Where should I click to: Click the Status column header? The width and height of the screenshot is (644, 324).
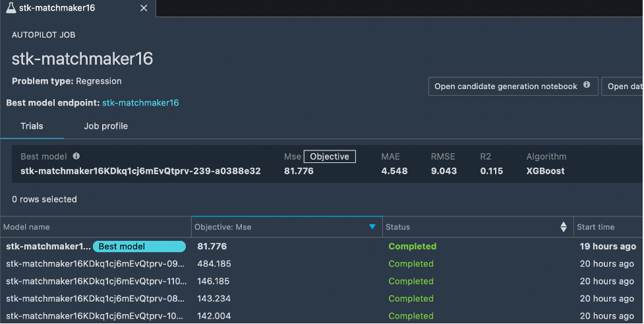pos(478,227)
